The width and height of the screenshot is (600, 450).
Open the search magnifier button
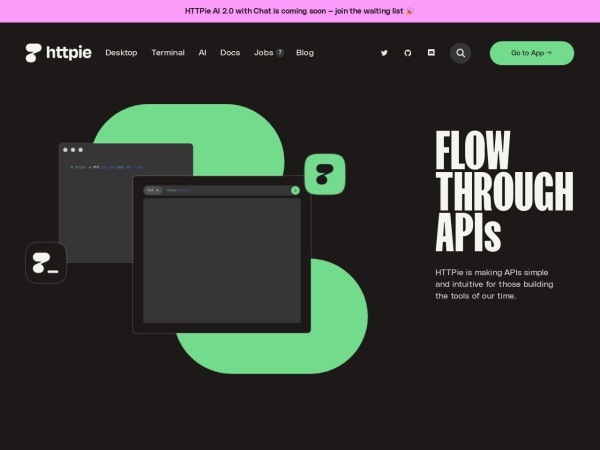460,53
